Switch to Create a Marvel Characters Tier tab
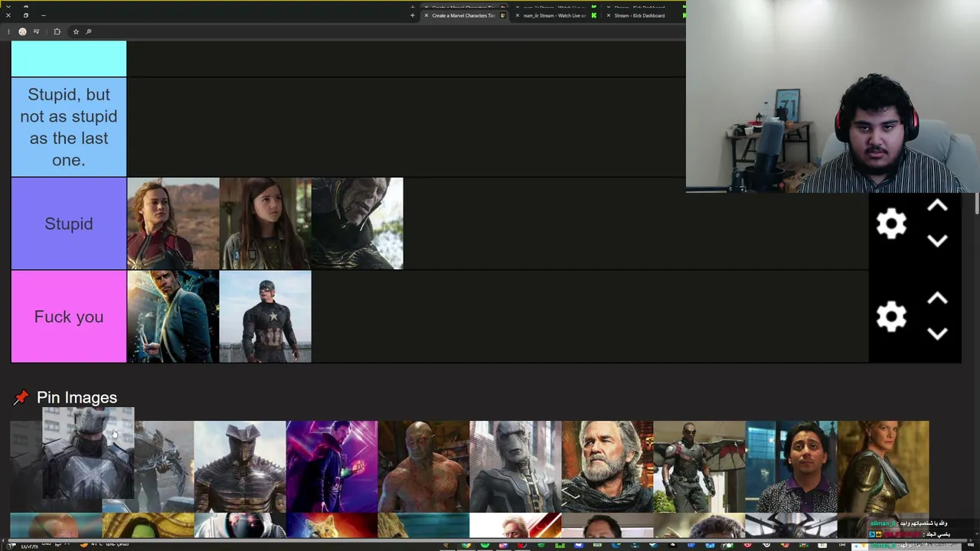Screen dimensions: 980x551 tap(465, 15)
